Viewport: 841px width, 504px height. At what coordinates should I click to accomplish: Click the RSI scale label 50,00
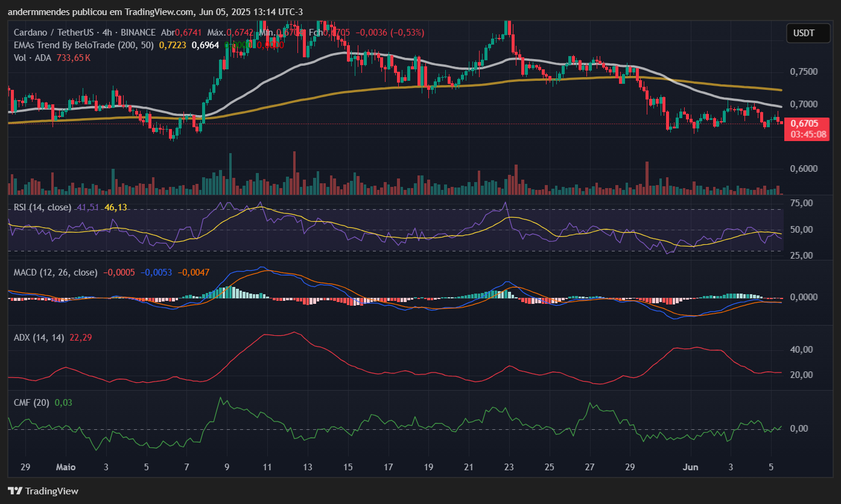[x=802, y=230]
